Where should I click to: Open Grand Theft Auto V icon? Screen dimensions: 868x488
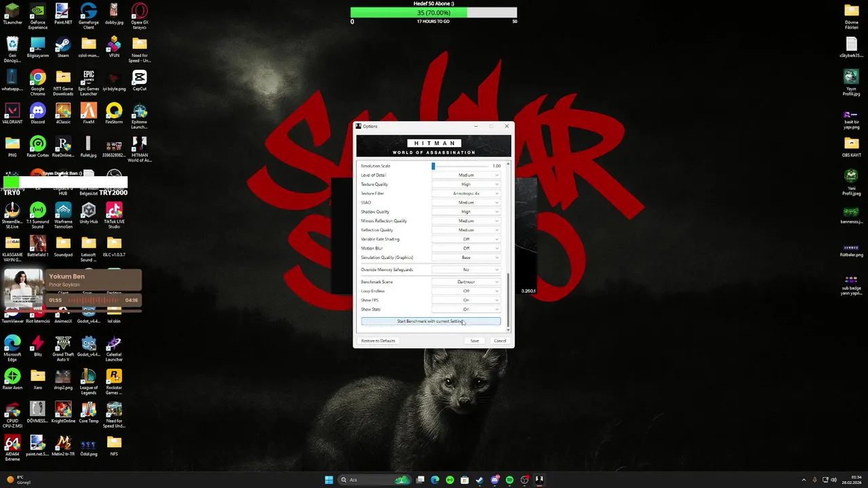[x=63, y=348]
